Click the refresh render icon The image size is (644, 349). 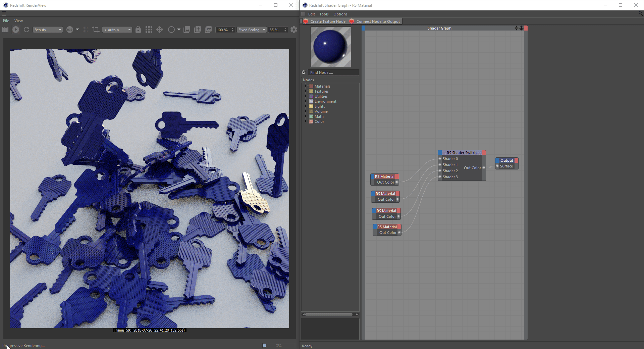(26, 30)
